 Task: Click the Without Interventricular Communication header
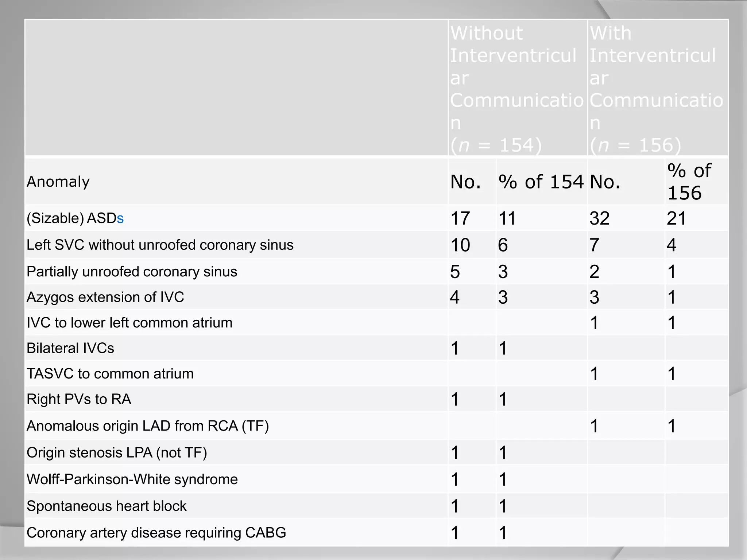[x=516, y=89]
